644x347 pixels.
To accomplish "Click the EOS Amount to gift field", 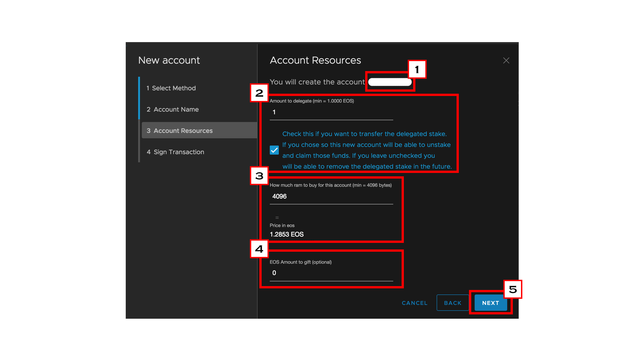I will [x=331, y=273].
